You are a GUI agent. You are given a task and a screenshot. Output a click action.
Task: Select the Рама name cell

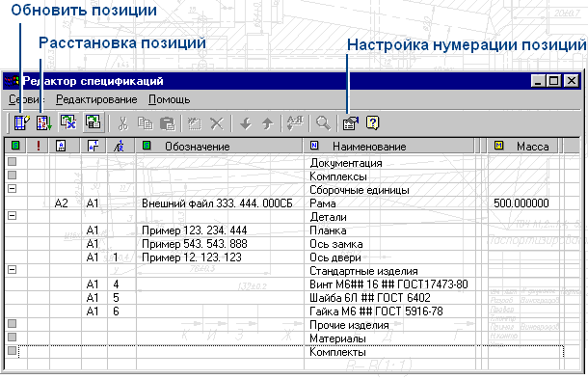click(323, 203)
